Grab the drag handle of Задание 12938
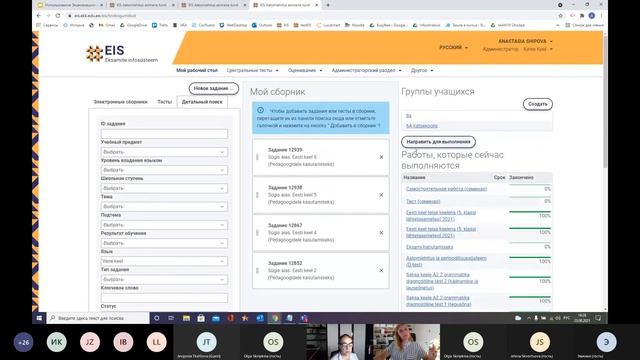 point(257,195)
